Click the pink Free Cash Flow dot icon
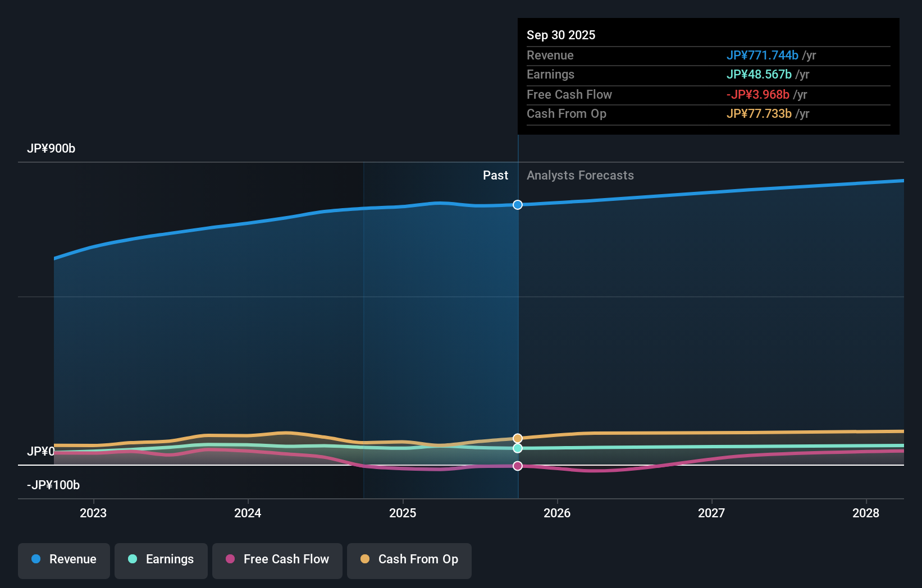 click(231, 559)
